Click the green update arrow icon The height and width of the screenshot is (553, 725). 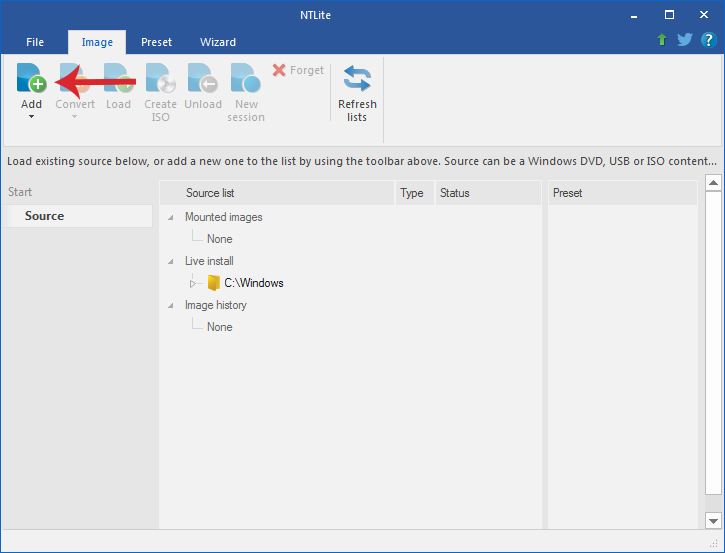(x=662, y=40)
